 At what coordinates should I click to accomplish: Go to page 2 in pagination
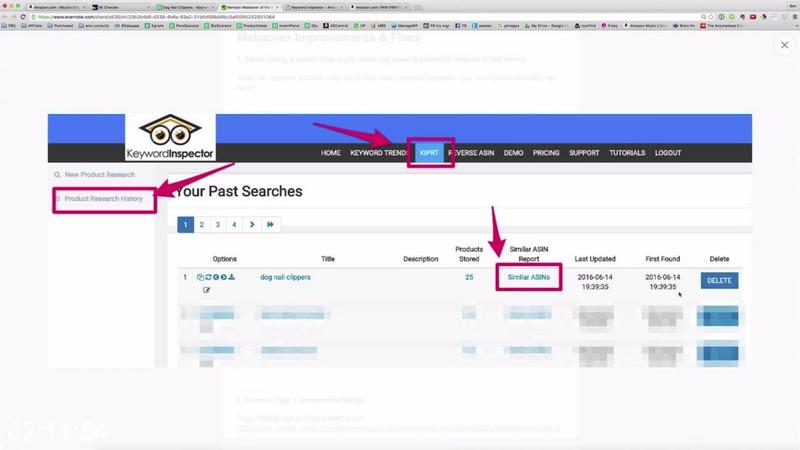pos(202,224)
